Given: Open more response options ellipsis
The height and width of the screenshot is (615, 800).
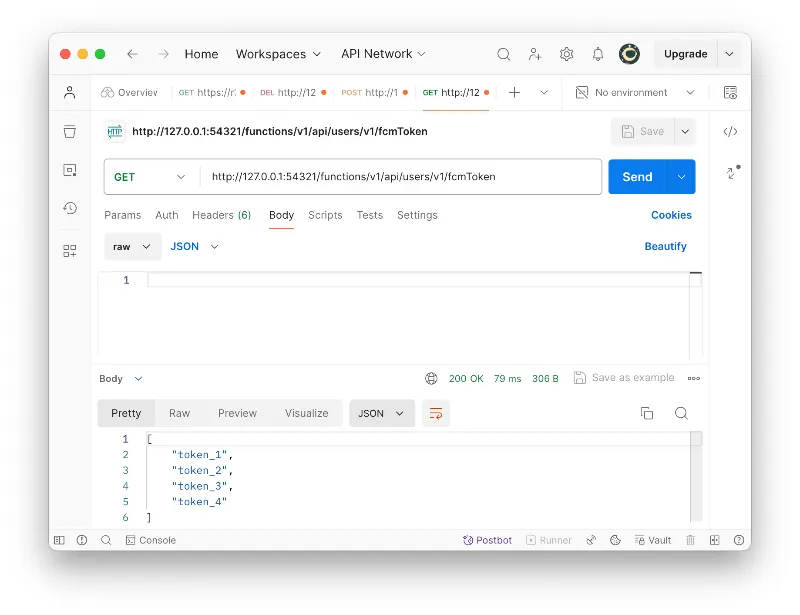Looking at the screenshot, I should point(693,378).
